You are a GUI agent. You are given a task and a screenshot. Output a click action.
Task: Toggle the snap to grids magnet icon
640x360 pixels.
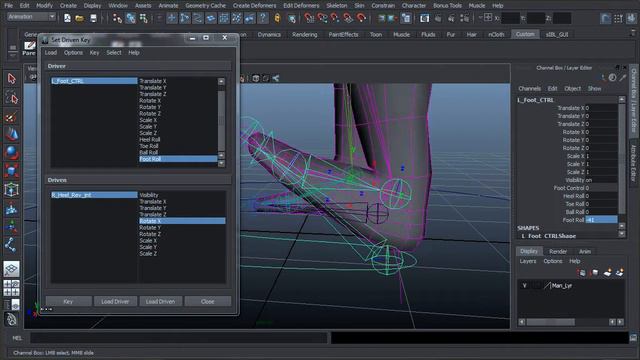pyautogui.click(x=309, y=18)
